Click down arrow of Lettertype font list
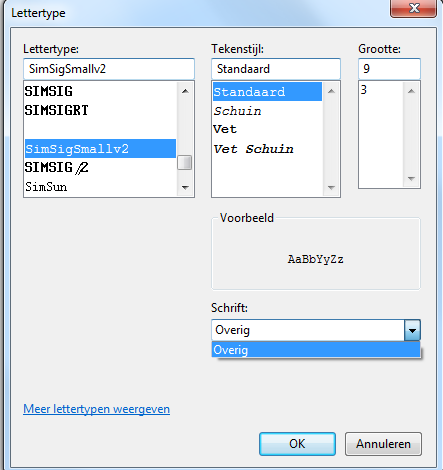Screen dimensions: 443x470 point(185,188)
